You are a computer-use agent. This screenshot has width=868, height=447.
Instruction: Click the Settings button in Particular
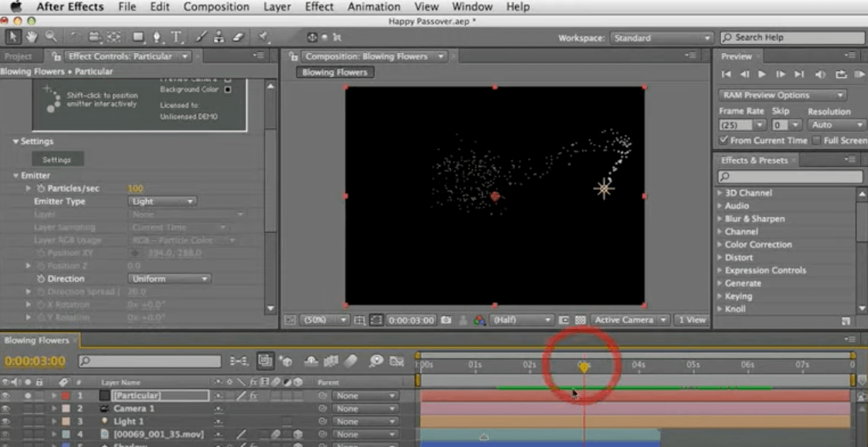(x=56, y=160)
